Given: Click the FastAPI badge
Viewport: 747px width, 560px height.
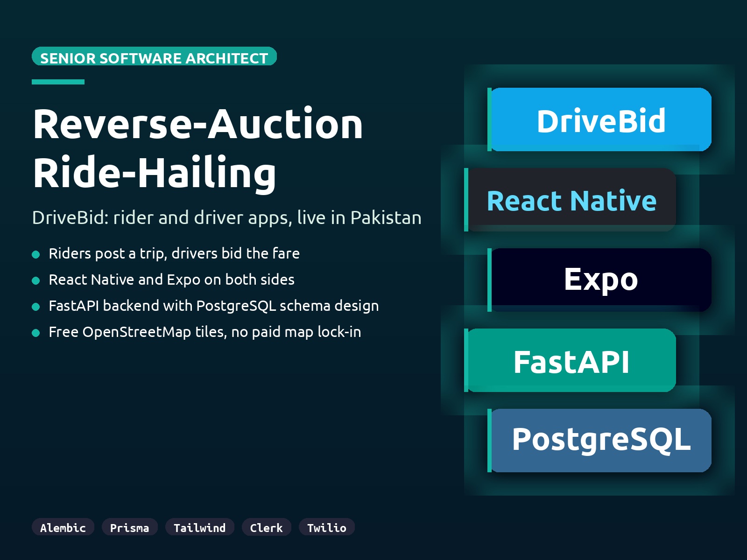Looking at the screenshot, I should pos(571,360).
